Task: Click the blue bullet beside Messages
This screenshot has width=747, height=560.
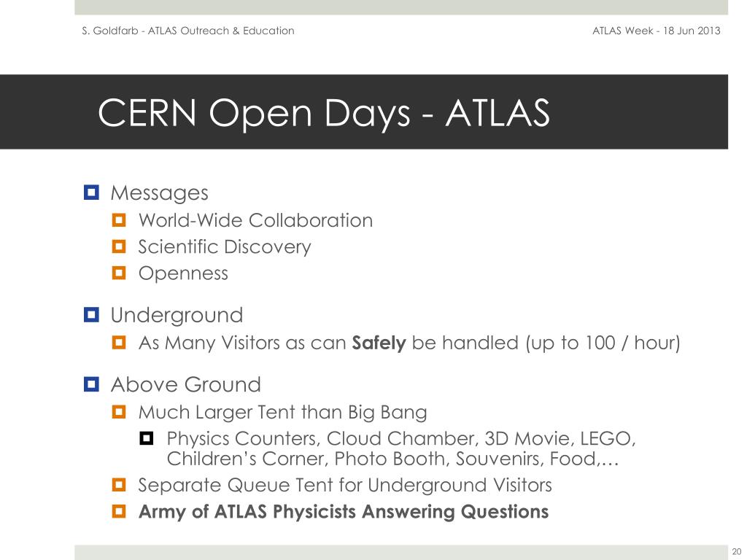Action: click(91, 192)
